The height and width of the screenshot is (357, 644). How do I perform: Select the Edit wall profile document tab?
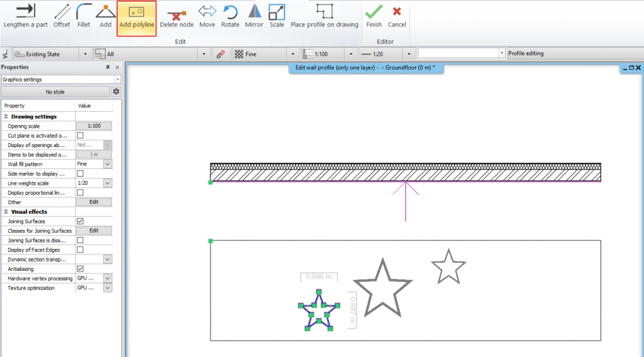[366, 67]
